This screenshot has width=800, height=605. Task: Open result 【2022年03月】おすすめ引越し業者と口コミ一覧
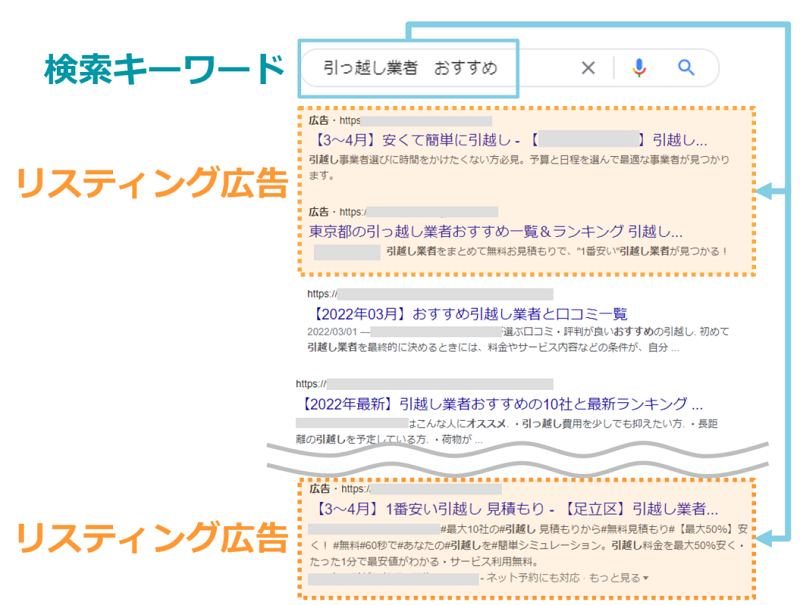pos(467,313)
